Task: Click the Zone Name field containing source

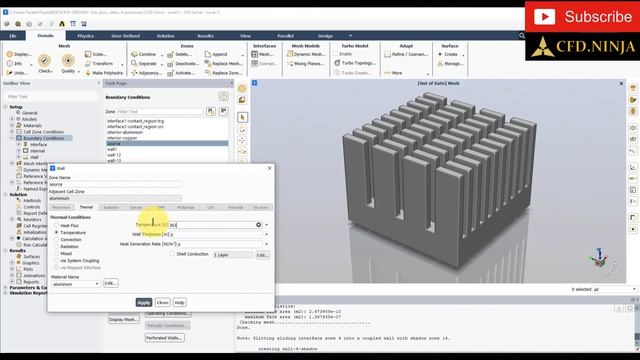Action: coord(115,184)
